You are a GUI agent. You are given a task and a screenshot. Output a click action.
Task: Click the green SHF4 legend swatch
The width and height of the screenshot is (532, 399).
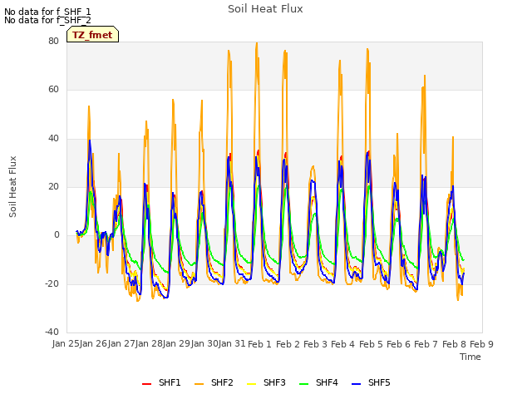coord(303,384)
